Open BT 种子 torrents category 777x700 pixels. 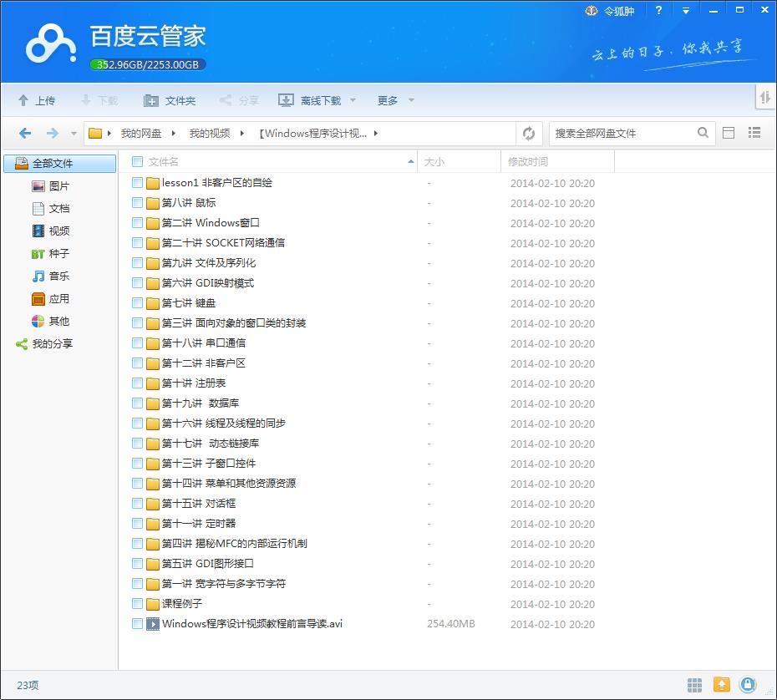pyautogui.click(x=51, y=254)
